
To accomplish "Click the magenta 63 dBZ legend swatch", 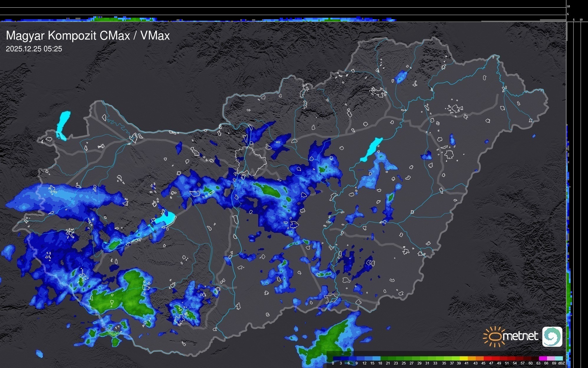I will pyautogui.click(x=543, y=359).
